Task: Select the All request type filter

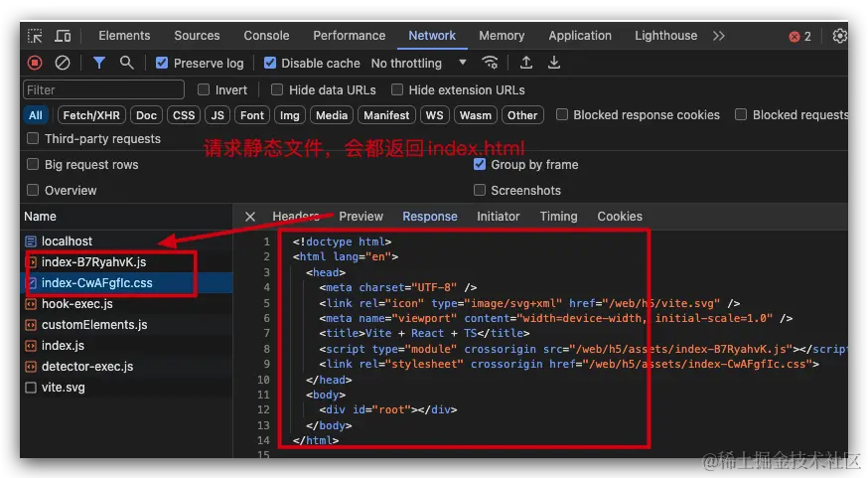Action: coord(36,115)
